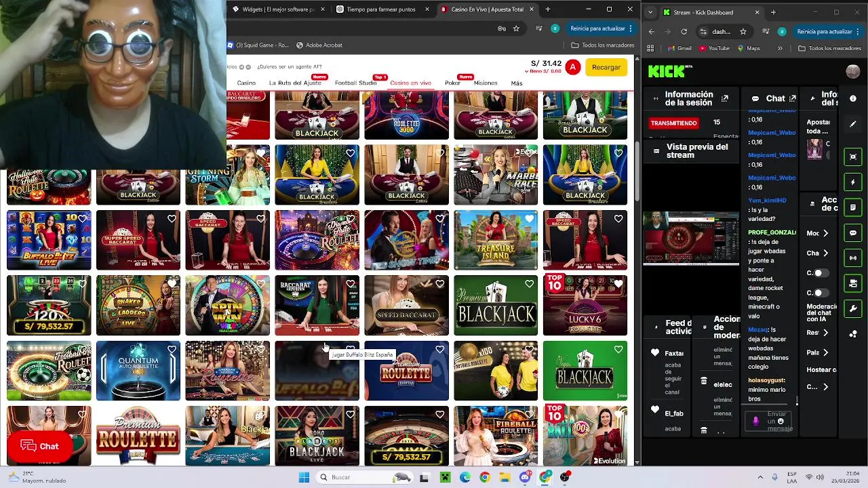Open Kick browser tab search dropdown
The width and height of the screenshot is (868, 488).
point(651,12)
